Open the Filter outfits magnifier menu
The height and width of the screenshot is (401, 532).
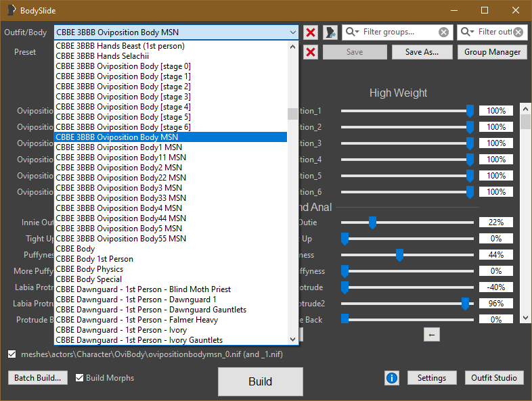468,32
